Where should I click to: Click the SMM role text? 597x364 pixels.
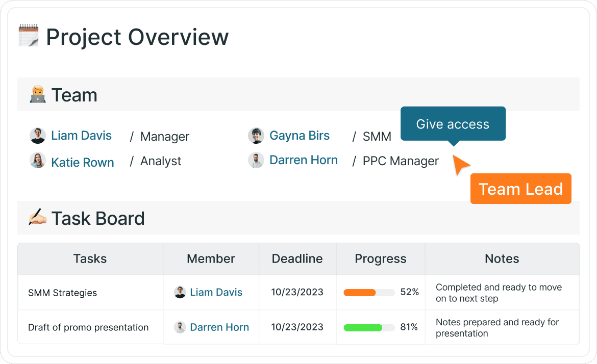(377, 136)
